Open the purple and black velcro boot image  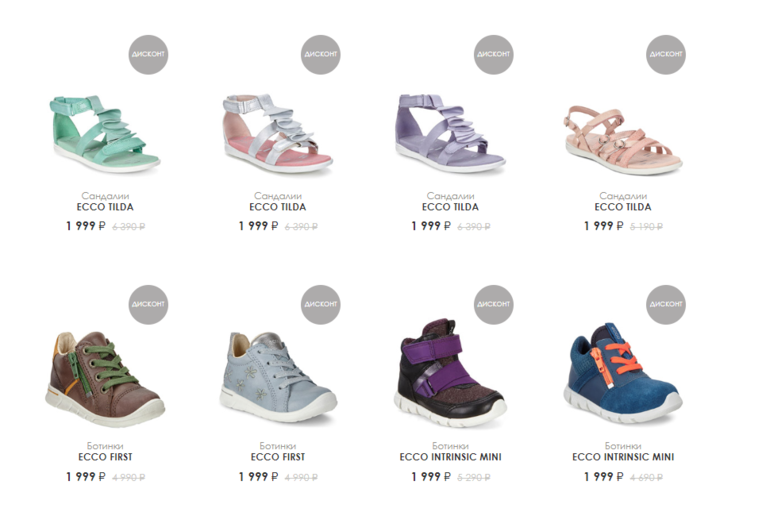[x=450, y=373]
